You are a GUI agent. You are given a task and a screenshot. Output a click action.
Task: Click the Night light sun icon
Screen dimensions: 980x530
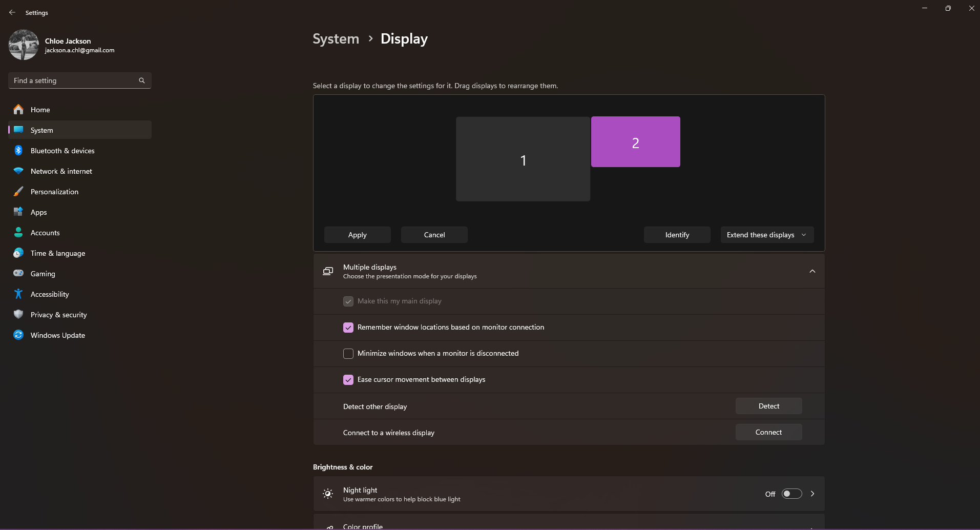click(328, 494)
